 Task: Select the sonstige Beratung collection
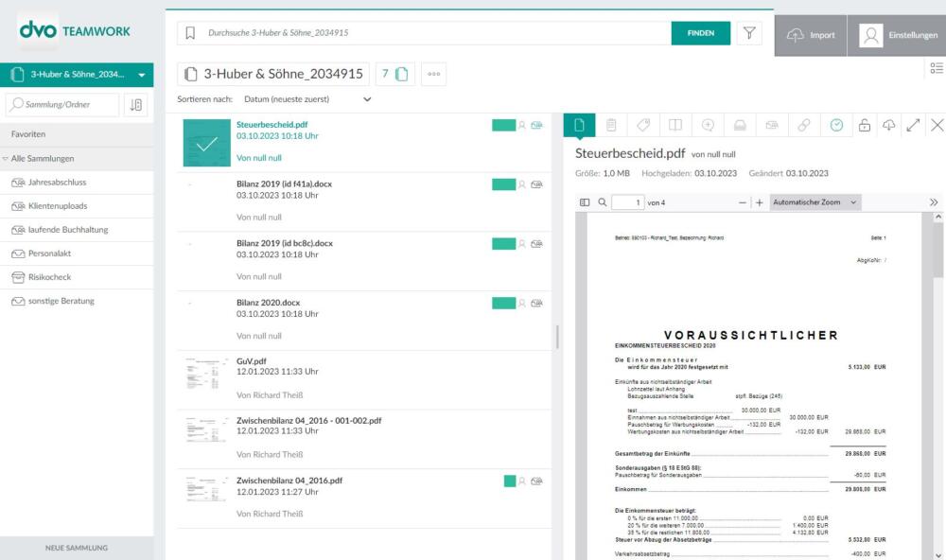click(77, 301)
